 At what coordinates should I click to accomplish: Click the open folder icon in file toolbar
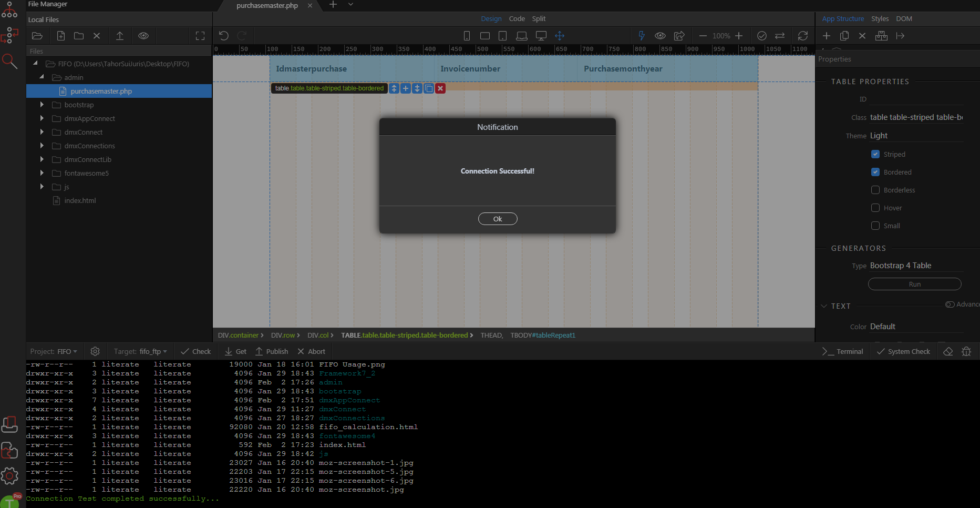pos(37,36)
